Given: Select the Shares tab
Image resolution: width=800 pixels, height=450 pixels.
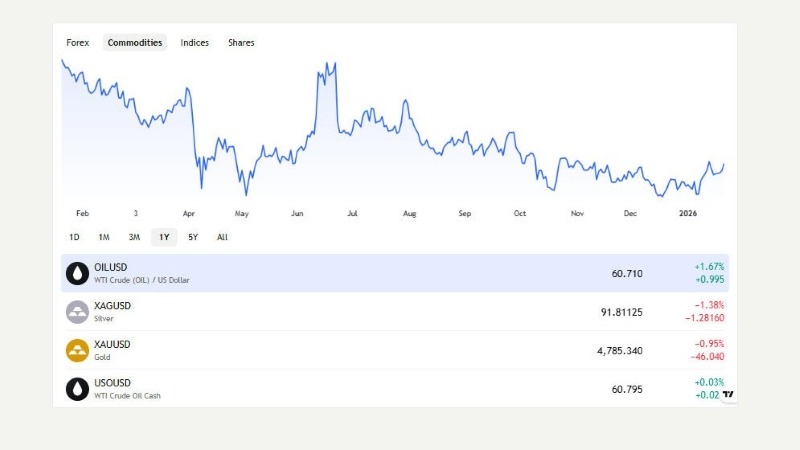Looking at the screenshot, I should click(x=241, y=43).
